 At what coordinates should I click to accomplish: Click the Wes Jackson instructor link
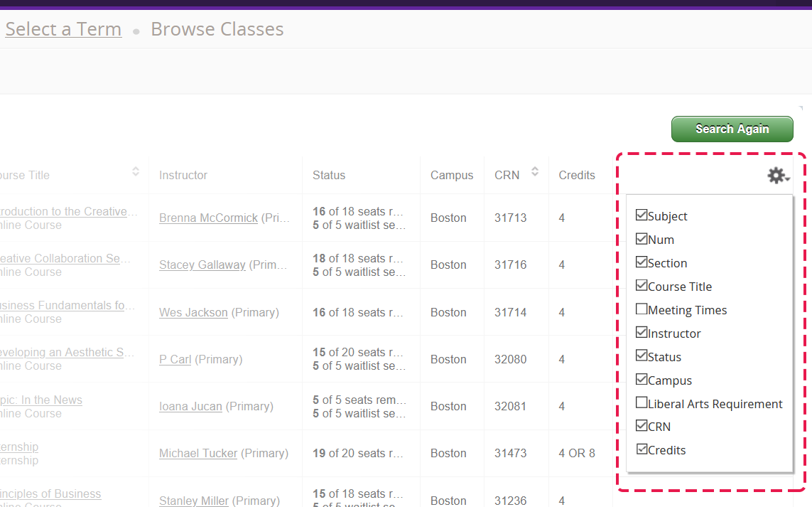[x=193, y=312]
